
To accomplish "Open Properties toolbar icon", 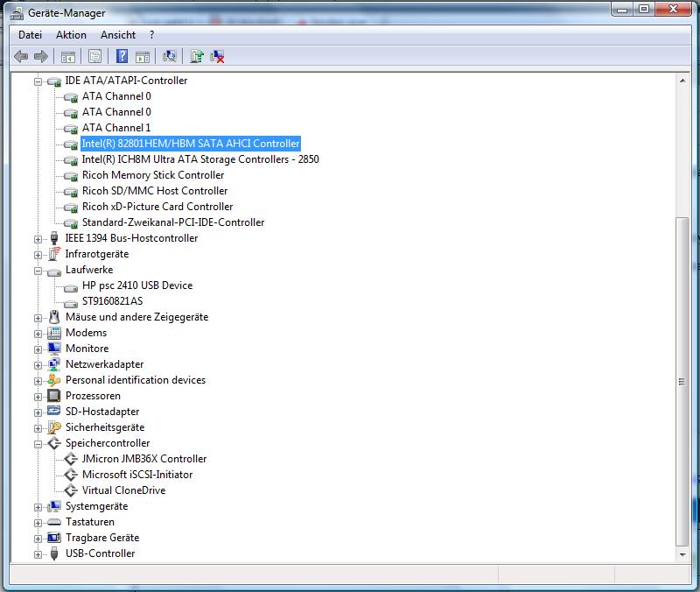I will (94, 56).
